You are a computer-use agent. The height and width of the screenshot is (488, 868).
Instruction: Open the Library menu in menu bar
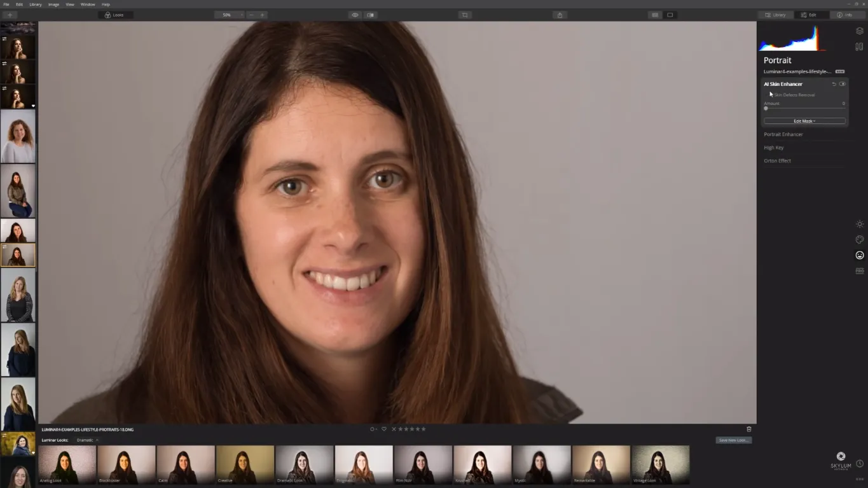pos(36,4)
